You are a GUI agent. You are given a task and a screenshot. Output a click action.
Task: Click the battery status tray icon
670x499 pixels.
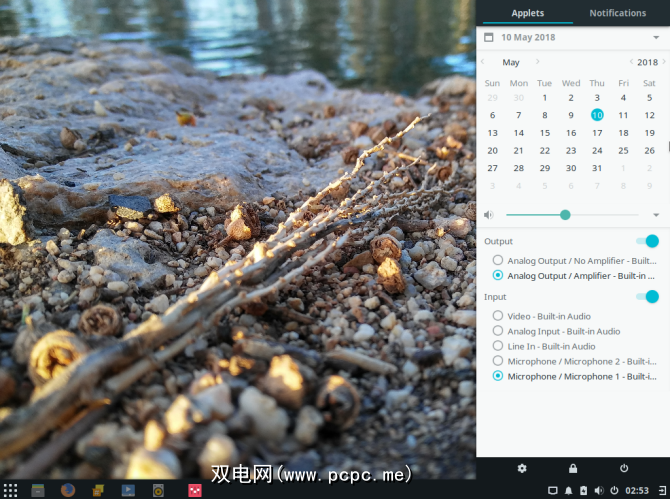point(583,490)
